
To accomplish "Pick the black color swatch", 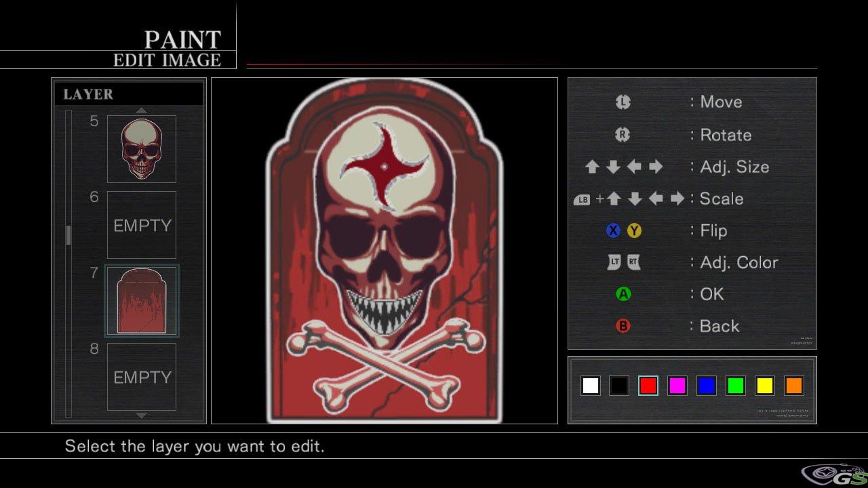I will (x=619, y=386).
